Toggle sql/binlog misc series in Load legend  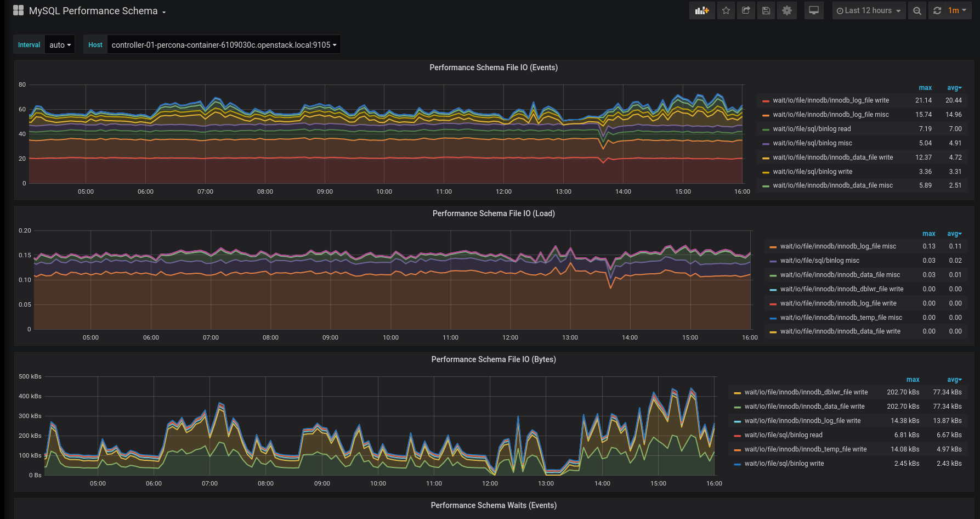tap(819, 261)
